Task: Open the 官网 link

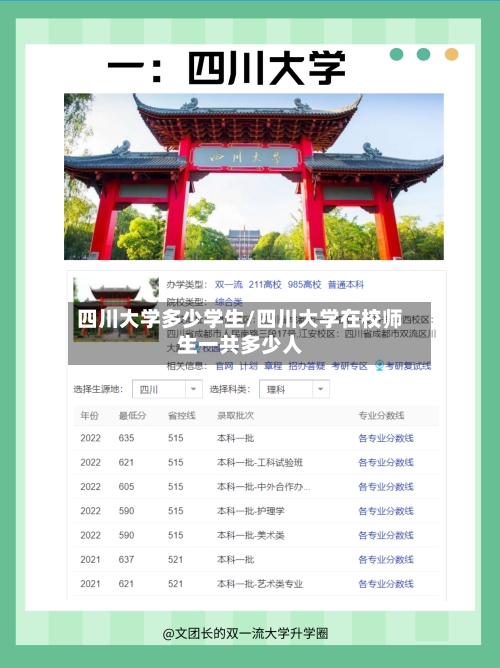Action: click(224, 366)
